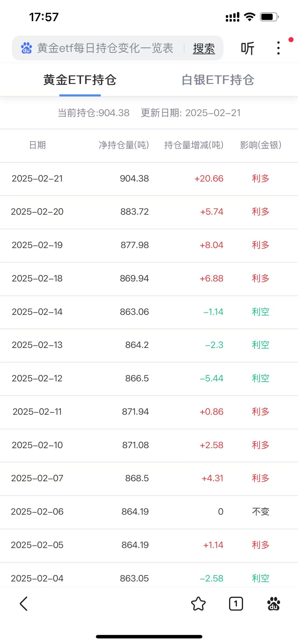Bookmark page with the star icon

pos(198,604)
